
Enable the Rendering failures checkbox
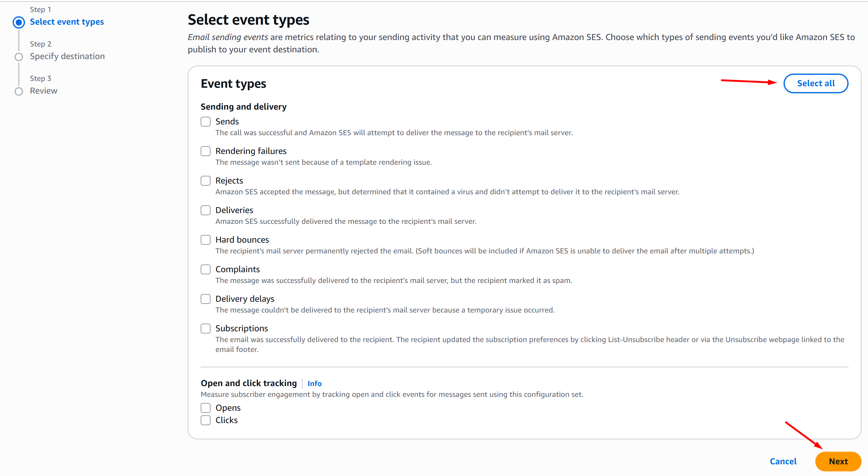pyautogui.click(x=206, y=151)
